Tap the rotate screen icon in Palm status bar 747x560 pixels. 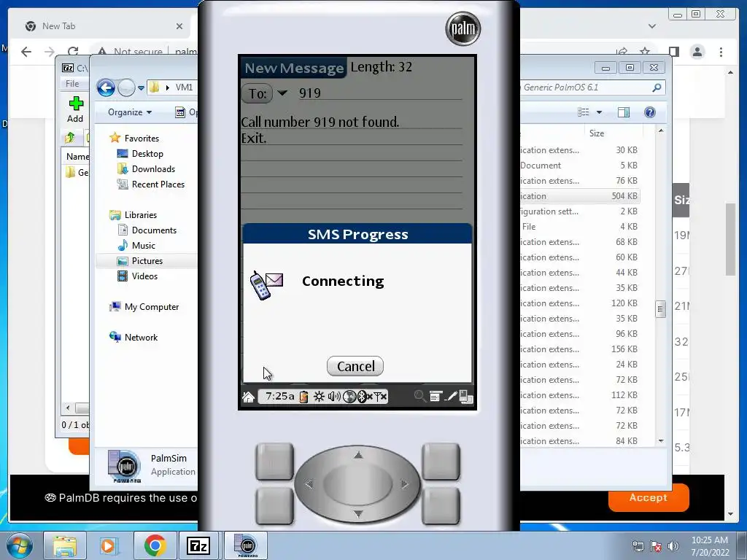pos(466,397)
